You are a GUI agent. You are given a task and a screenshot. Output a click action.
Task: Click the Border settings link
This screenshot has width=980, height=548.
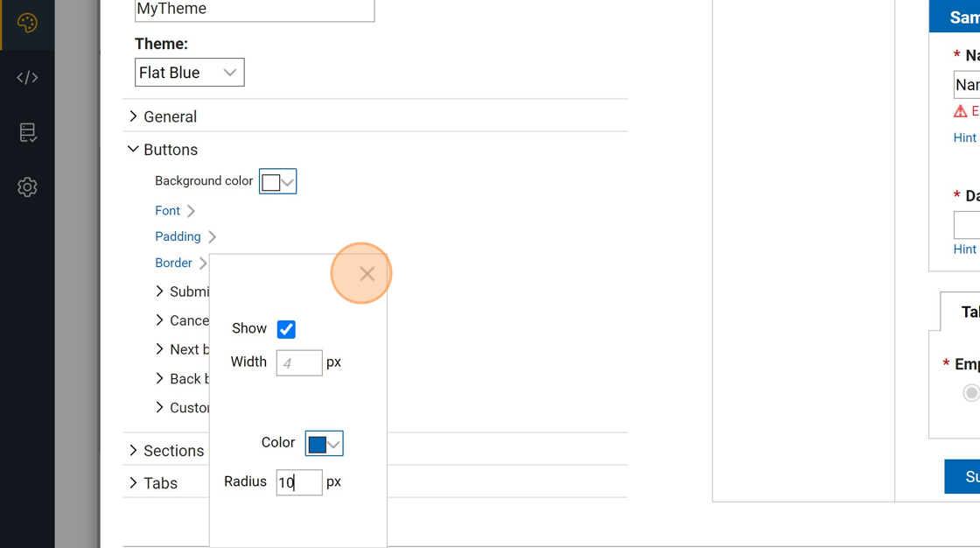pyautogui.click(x=173, y=263)
